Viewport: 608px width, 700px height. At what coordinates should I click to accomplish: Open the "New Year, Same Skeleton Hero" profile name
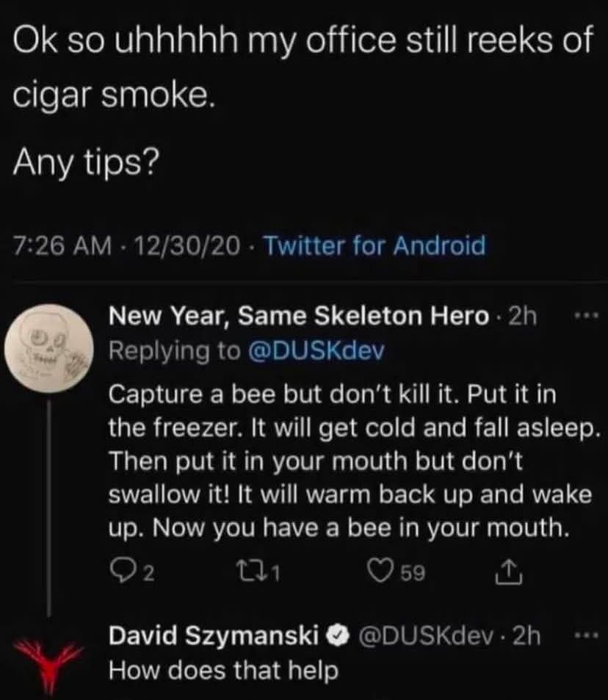pos(299,317)
